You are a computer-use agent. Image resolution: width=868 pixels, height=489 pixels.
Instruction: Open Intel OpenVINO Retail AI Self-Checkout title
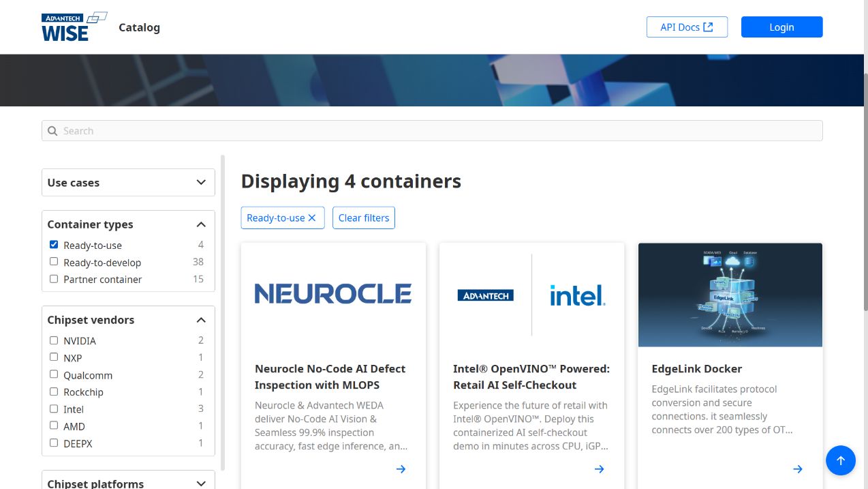tap(531, 376)
